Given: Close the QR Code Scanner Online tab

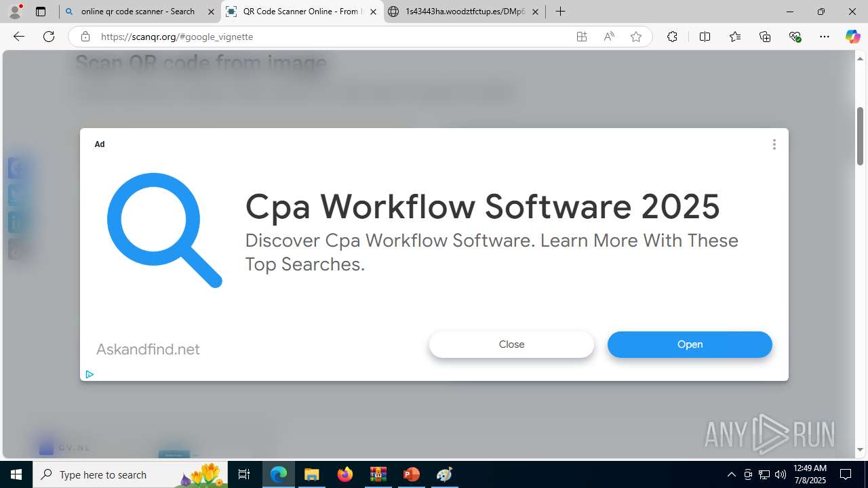Looking at the screenshot, I should tap(373, 12).
